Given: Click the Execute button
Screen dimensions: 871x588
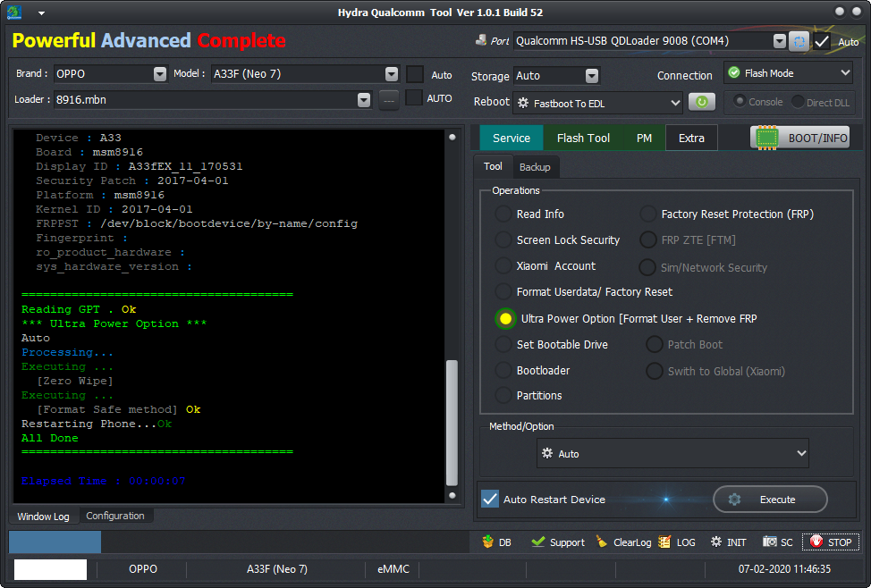Looking at the screenshot, I should (x=770, y=500).
